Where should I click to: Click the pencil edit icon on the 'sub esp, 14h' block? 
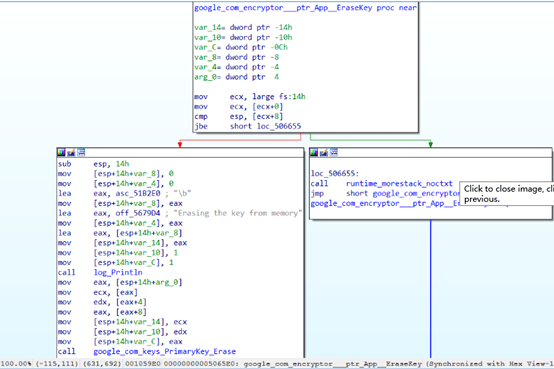pos(71,152)
